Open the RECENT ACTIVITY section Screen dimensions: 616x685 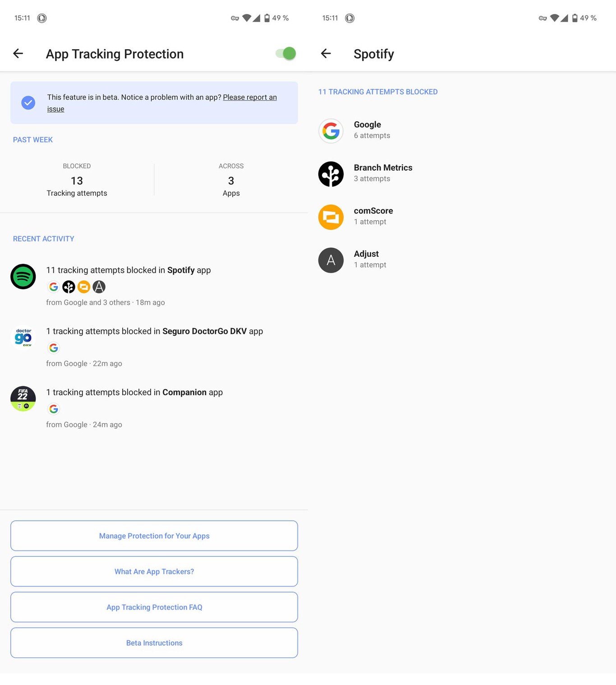coord(43,238)
